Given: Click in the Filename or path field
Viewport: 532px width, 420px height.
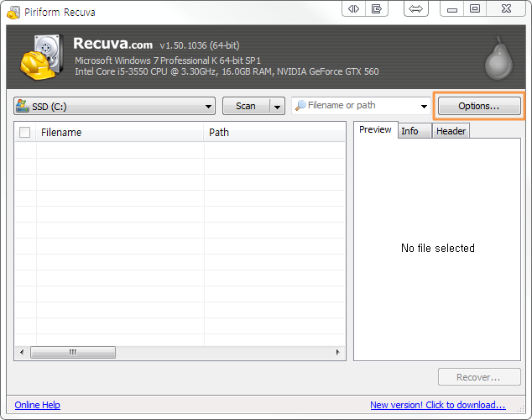Looking at the screenshot, I should point(361,106).
